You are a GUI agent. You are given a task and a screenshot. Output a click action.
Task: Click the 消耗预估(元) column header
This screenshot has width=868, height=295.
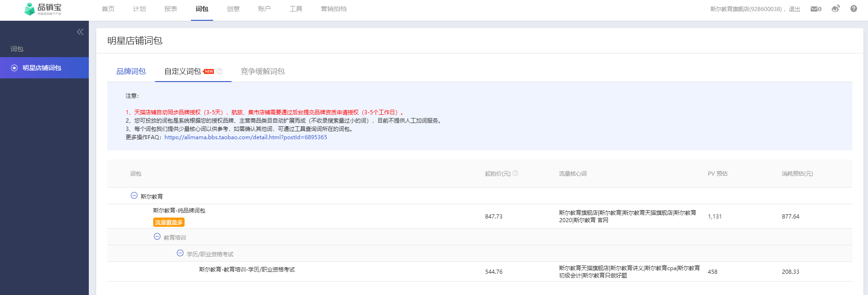click(x=797, y=174)
